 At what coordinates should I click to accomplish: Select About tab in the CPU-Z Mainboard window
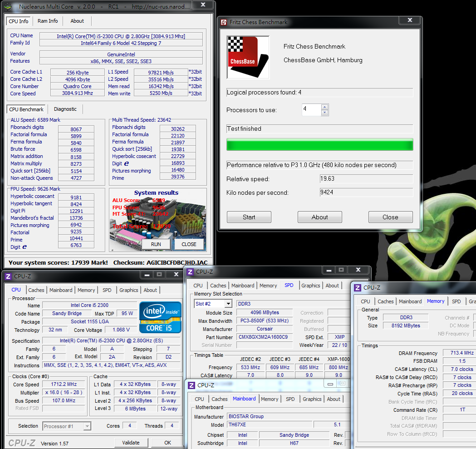click(334, 399)
